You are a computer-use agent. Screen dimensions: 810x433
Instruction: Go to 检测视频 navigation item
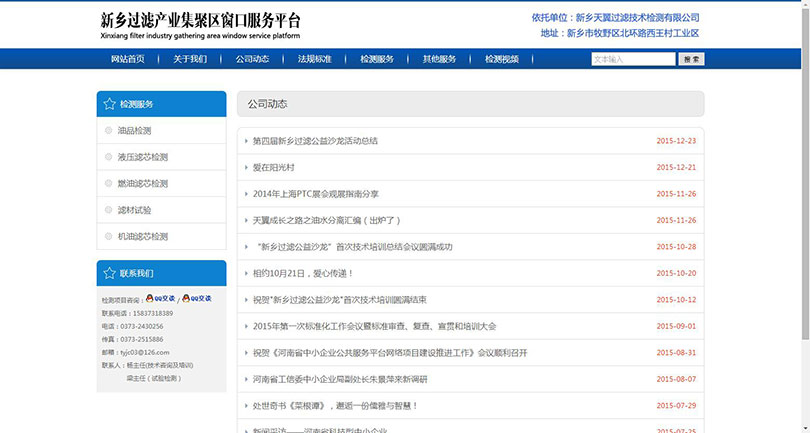[x=502, y=59]
